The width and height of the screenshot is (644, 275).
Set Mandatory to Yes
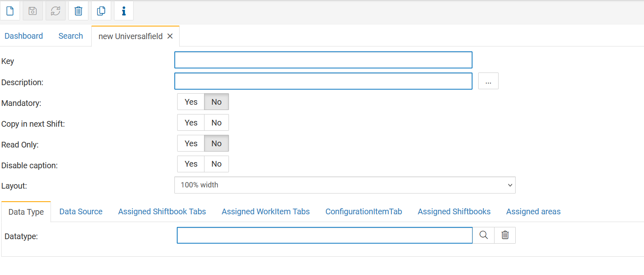(191, 102)
